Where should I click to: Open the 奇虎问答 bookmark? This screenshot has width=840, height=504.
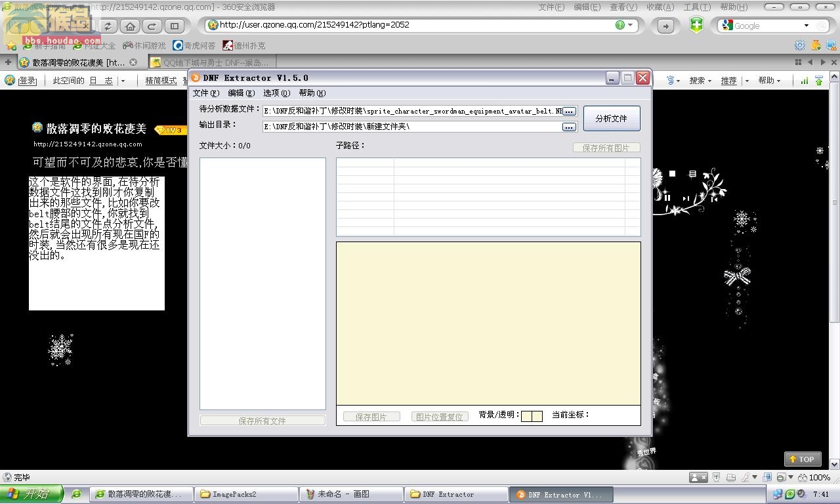[x=194, y=45]
